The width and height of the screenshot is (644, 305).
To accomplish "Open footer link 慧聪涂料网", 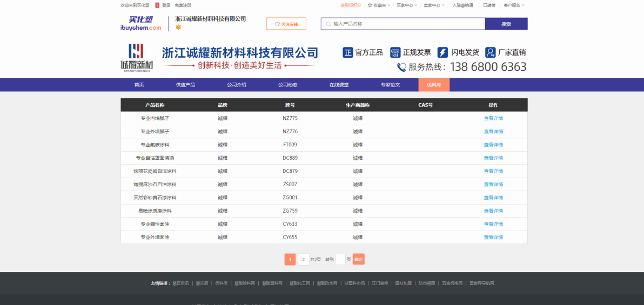I will click(245, 283).
